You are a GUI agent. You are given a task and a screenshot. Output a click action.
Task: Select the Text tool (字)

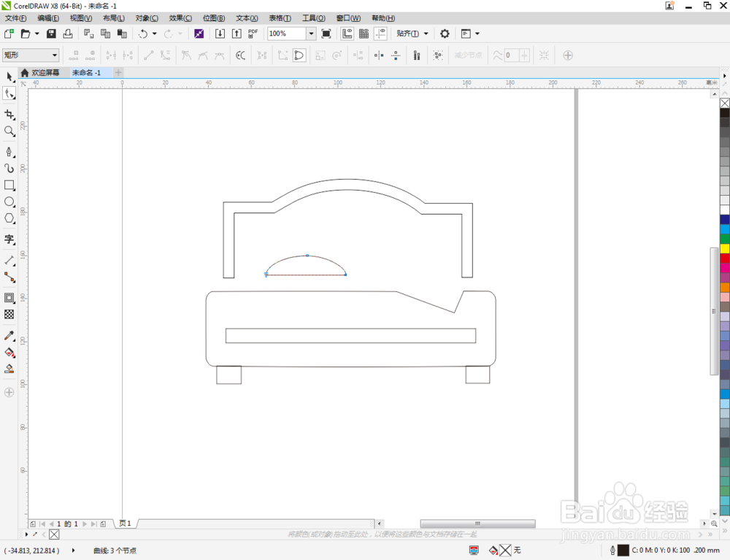tap(9, 239)
